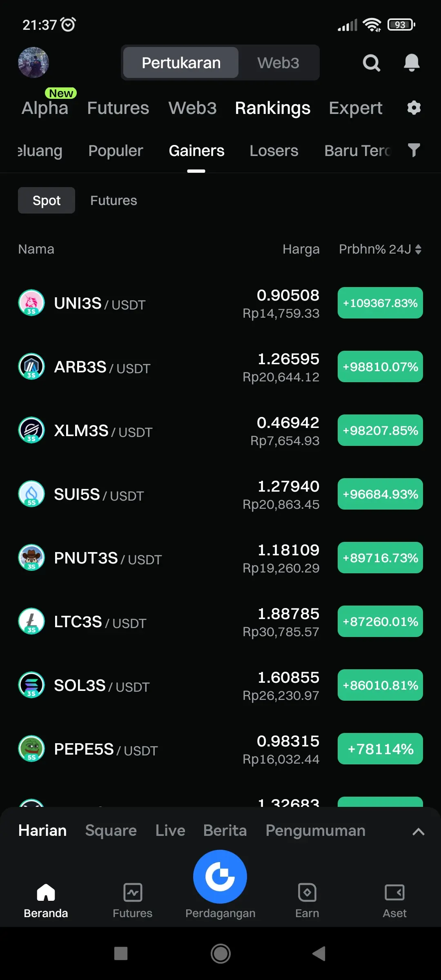Image resolution: width=441 pixels, height=980 pixels.
Task: Switch to Web3 mode toggle
Action: [278, 63]
